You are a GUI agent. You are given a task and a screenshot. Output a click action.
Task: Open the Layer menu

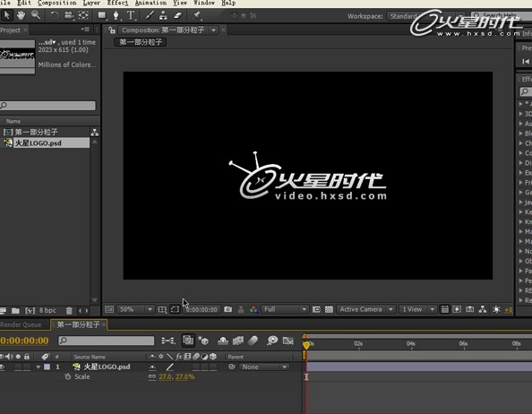[x=91, y=3]
